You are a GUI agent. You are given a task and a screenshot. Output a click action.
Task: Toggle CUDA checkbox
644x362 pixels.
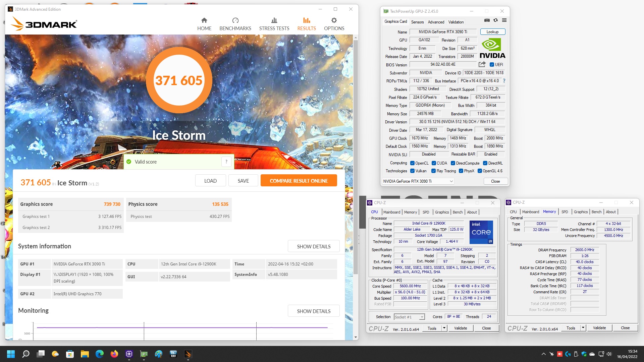click(x=434, y=163)
